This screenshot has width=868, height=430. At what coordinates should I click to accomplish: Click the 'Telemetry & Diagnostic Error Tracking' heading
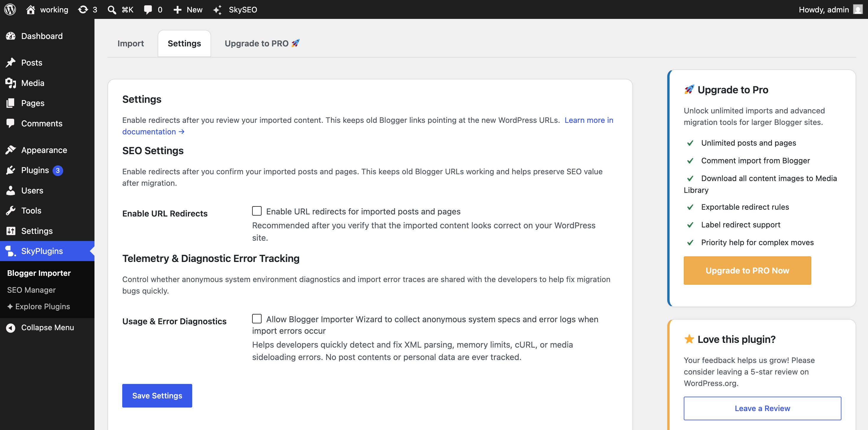point(211,258)
